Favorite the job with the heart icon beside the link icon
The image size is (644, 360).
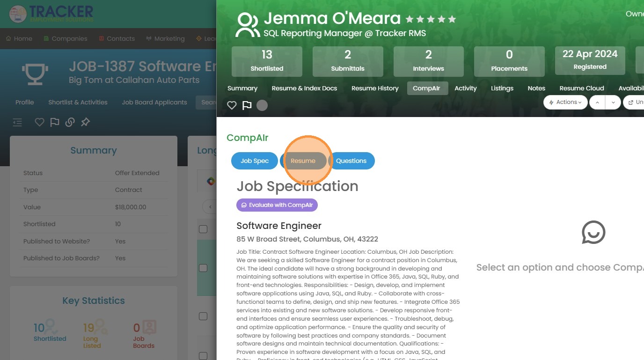coord(40,122)
